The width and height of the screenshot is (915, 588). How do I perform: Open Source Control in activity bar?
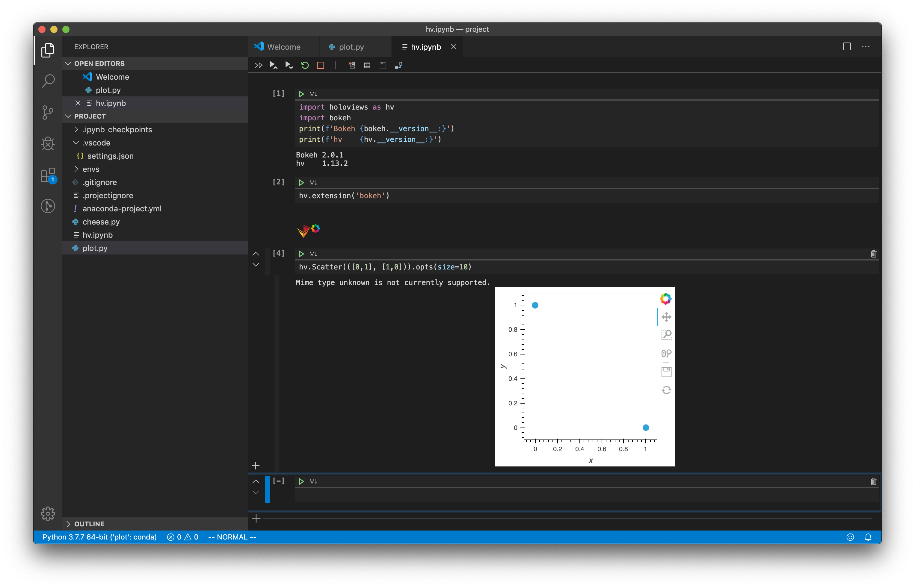point(48,112)
